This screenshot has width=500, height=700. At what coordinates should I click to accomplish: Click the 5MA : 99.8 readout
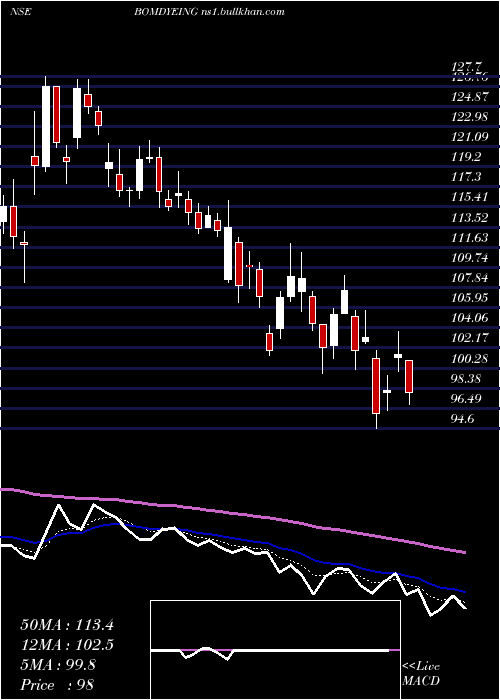[x=58, y=665]
